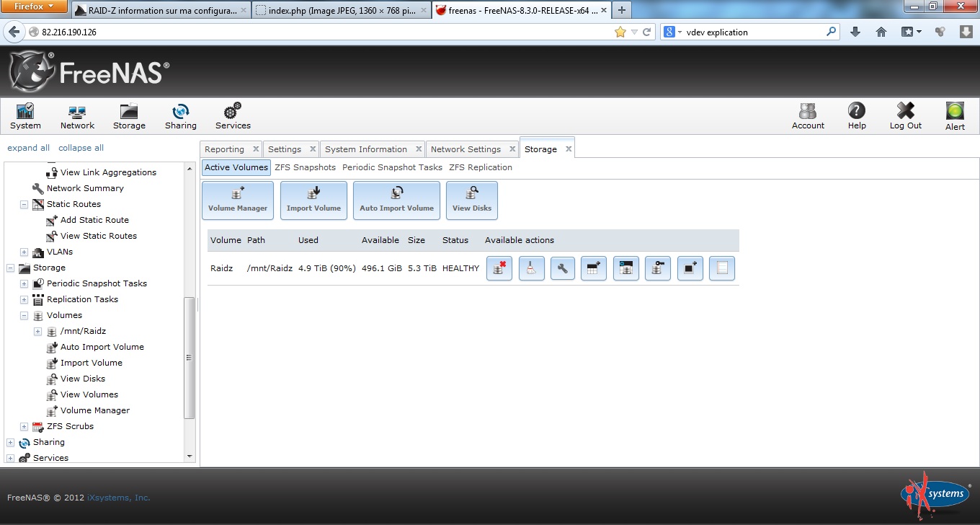This screenshot has height=525, width=980.
Task: Click the search magnifier in the search box
Action: 832,32
